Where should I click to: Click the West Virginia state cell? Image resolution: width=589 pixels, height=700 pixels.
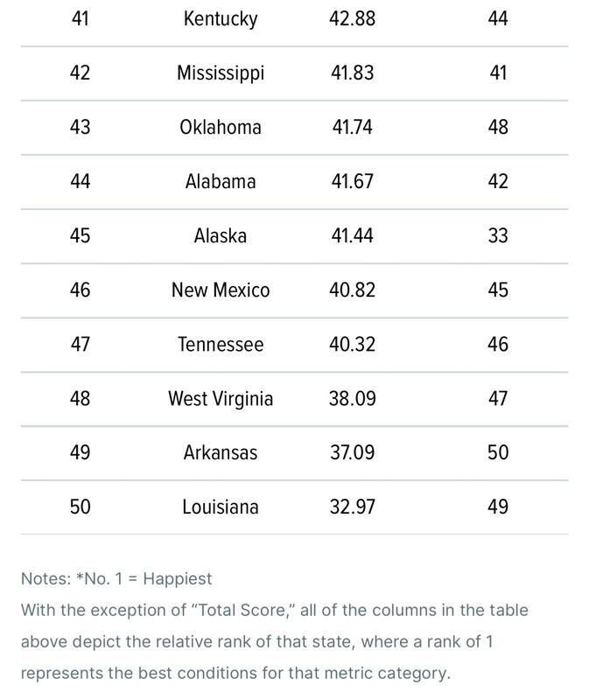221,399
